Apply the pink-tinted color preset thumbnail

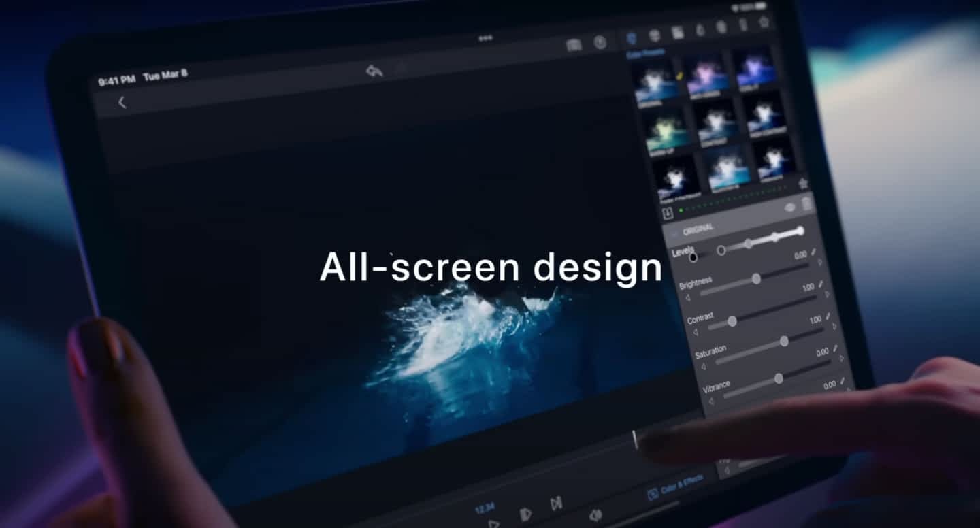tap(706, 74)
